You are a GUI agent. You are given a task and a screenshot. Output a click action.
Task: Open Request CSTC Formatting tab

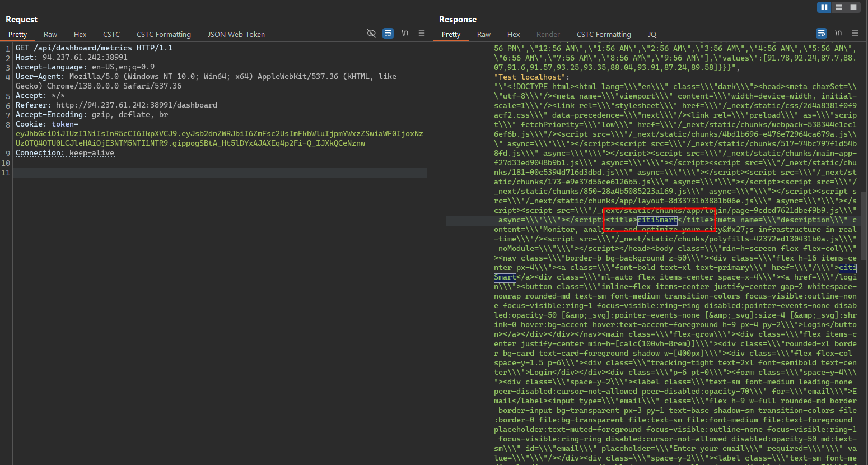click(x=164, y=35)
